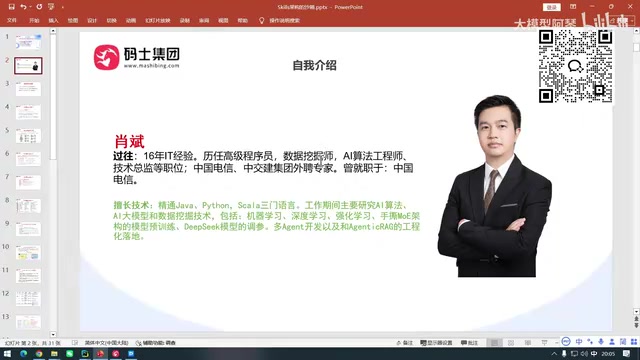Switch to the 视图 (View) ribbon tab

point(223,20)
